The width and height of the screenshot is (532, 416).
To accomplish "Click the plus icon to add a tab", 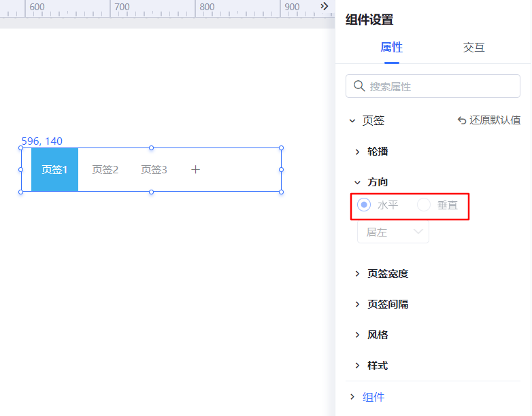I will pos(195,169).
